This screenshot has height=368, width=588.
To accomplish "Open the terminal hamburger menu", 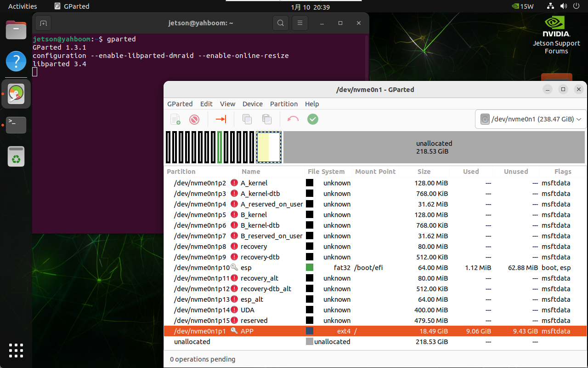I will tap(300, 23).
